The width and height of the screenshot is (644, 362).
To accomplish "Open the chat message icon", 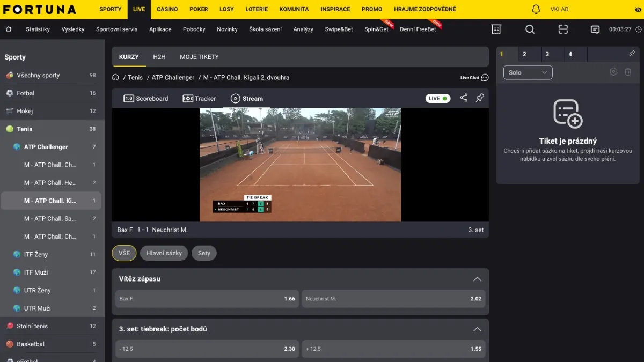I will coord(595,29).
